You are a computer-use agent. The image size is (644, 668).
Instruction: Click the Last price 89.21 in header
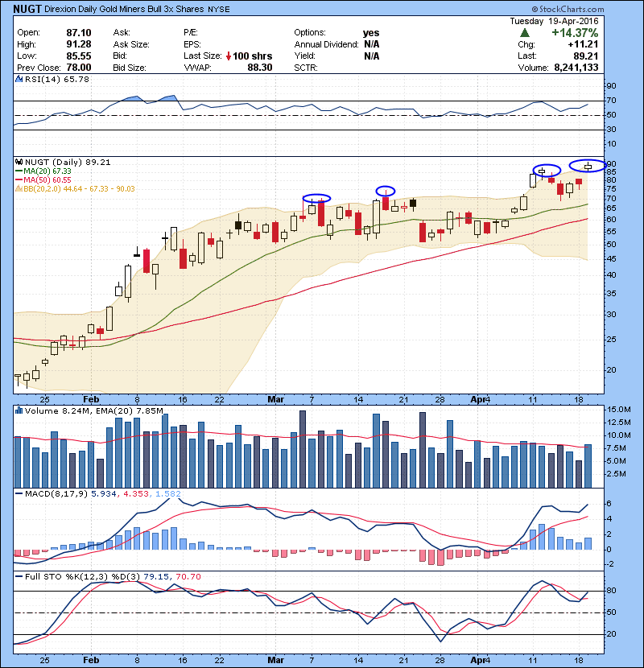coord(586,56)
